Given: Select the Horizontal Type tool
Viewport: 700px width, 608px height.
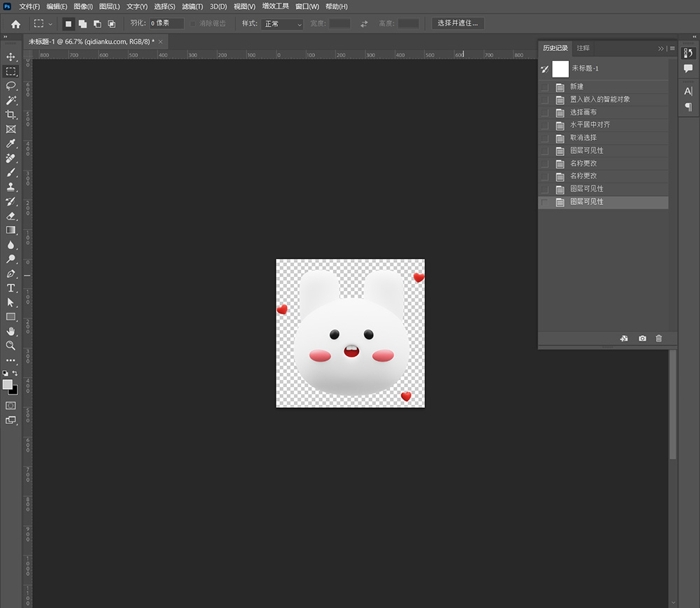Looking at the screenshot, I should pos(10,288).
